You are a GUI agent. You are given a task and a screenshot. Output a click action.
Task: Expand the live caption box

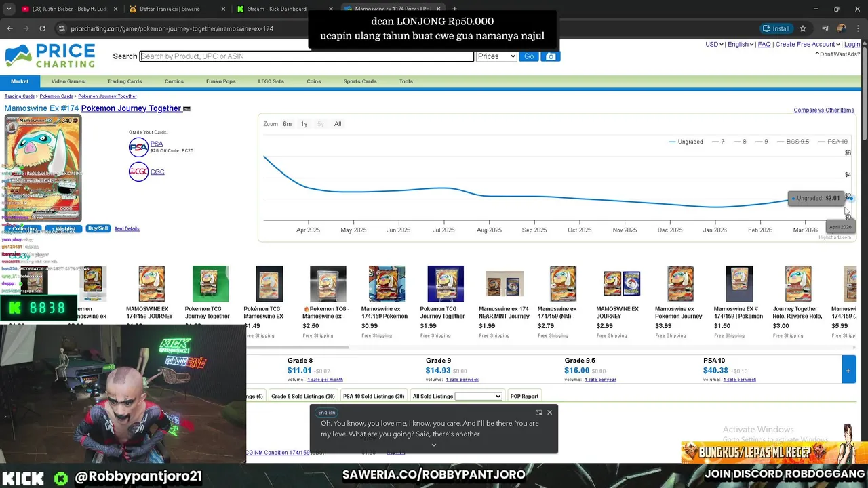coord(538,412)
